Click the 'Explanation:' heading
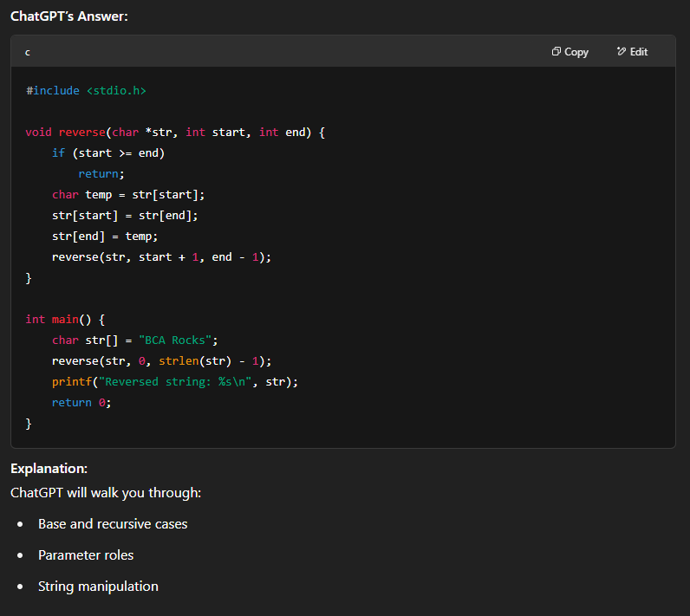The height and width of the screenshot is (616, 690). [x=49, y=469]
